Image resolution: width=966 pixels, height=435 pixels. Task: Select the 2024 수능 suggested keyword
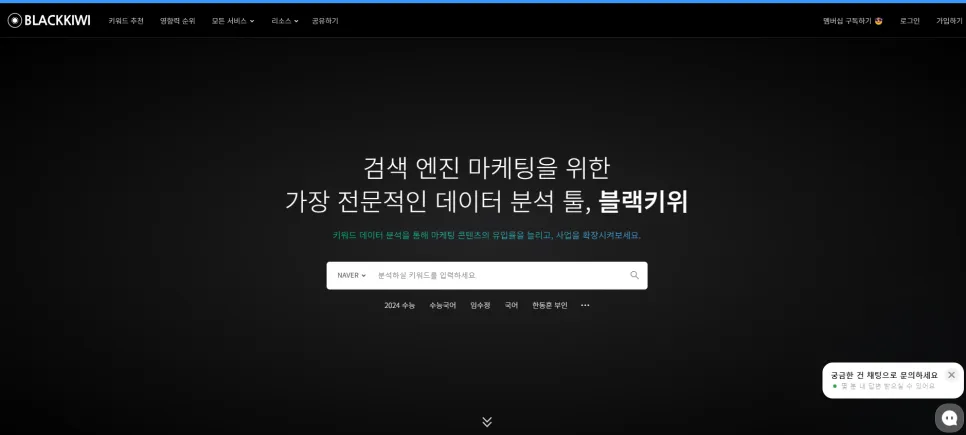pos(399,305)
